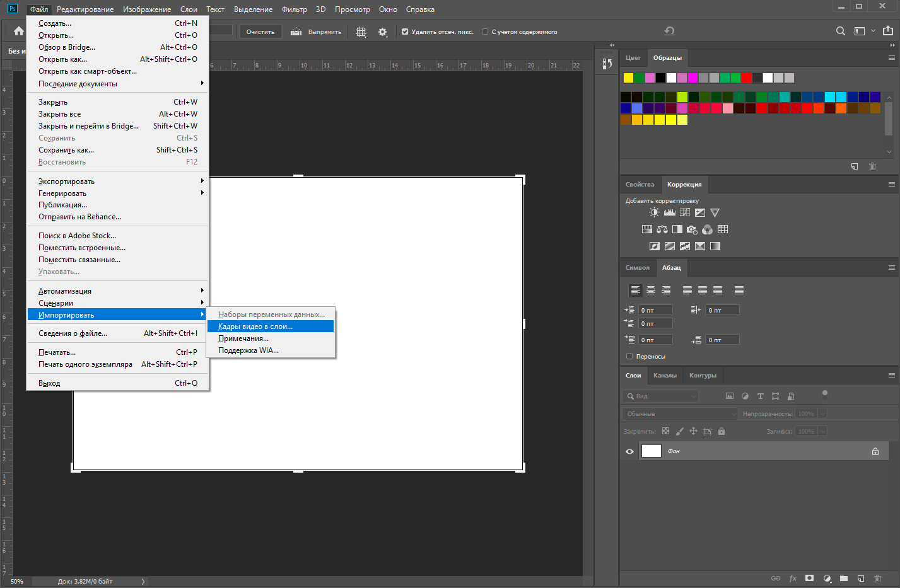Toggle layer filtering switch

(x=824, y=395)
